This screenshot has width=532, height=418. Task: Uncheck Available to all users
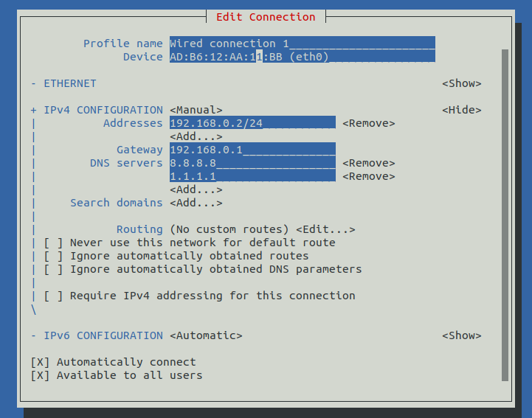tap(117, 375)
